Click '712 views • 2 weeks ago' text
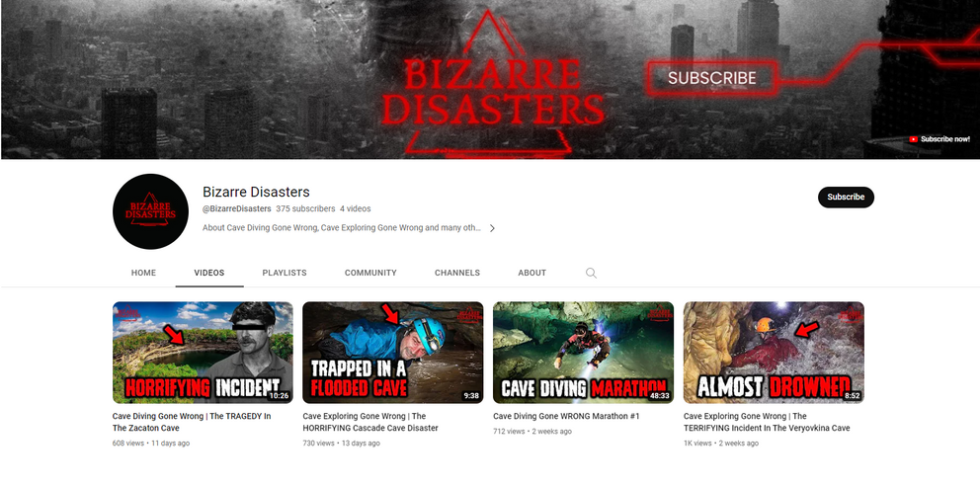This screenshot has height=486, width=980. pyautogui.click(x=532, y=431)
